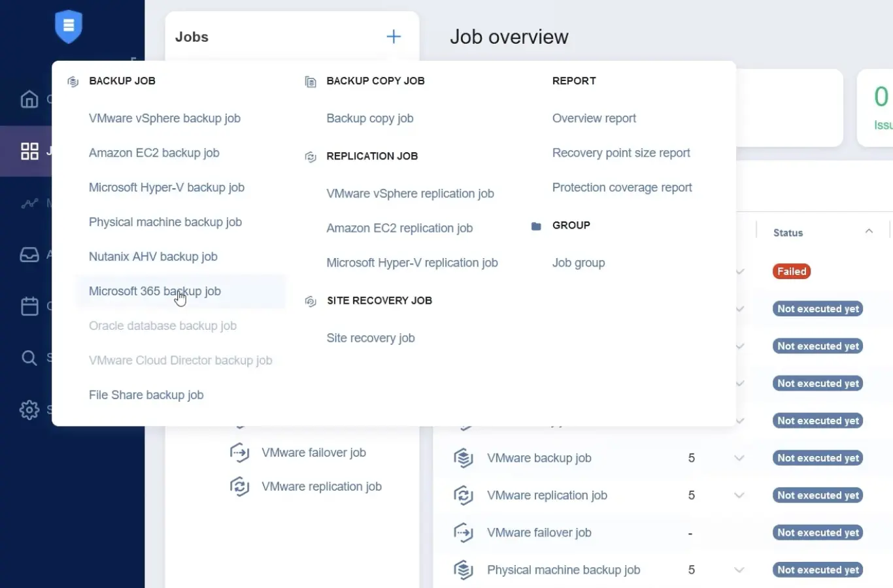The width and height of the screenshot is (893, 588).
Task: Click VMware failover job icon in overview table
Action: [x=463, y=533]
